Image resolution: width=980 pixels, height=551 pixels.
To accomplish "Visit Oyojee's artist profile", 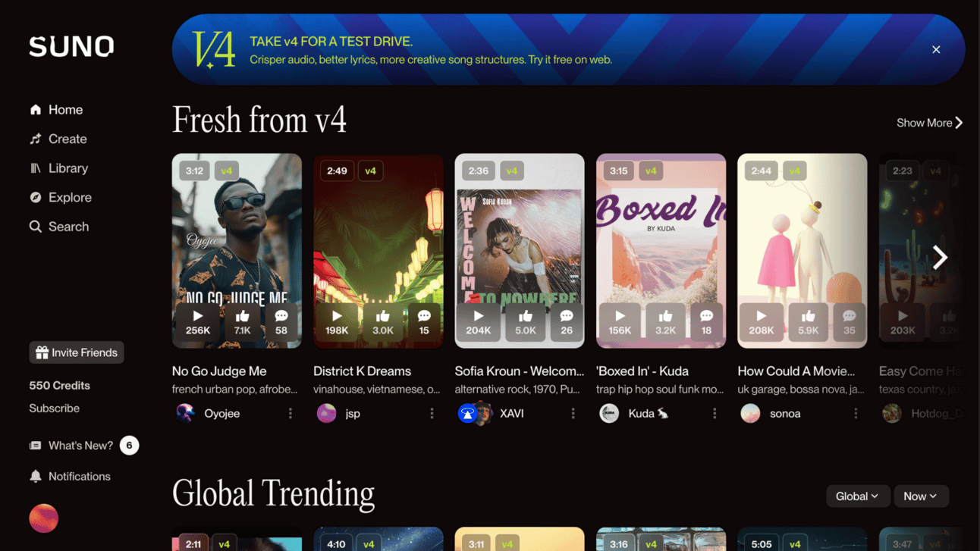I will click(x=222, y=413).
